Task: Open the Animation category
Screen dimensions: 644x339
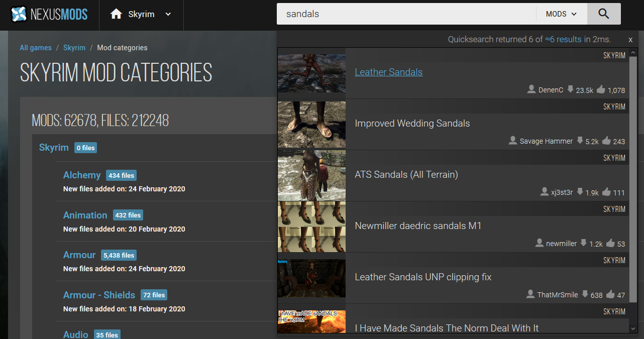Action: tap(85, 215)
